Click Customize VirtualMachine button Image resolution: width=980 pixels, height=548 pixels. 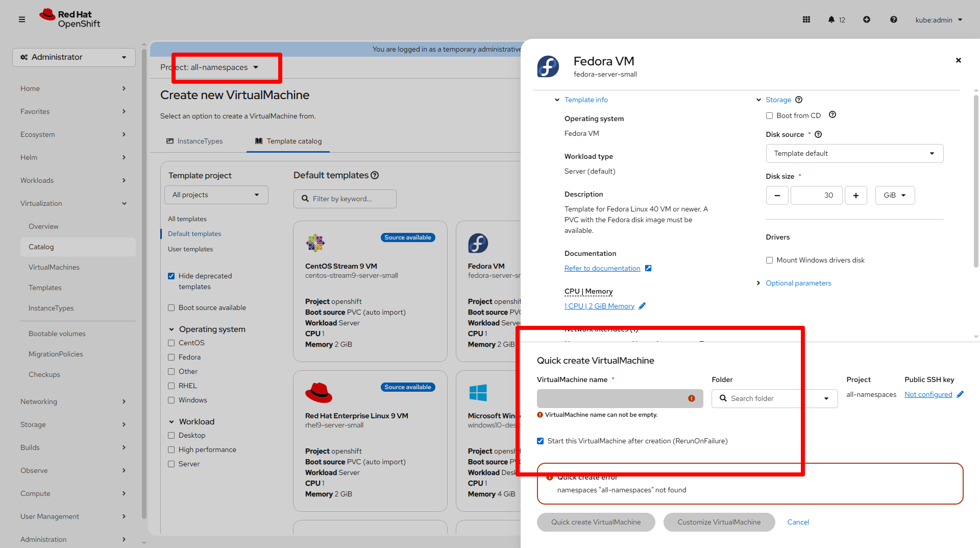(x=719, y=522)
